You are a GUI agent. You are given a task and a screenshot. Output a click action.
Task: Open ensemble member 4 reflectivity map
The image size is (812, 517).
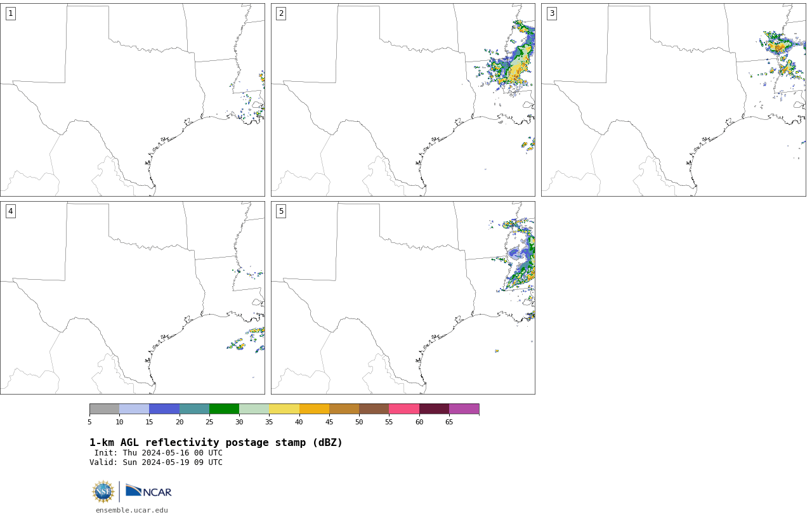click(x=133, y=298)
